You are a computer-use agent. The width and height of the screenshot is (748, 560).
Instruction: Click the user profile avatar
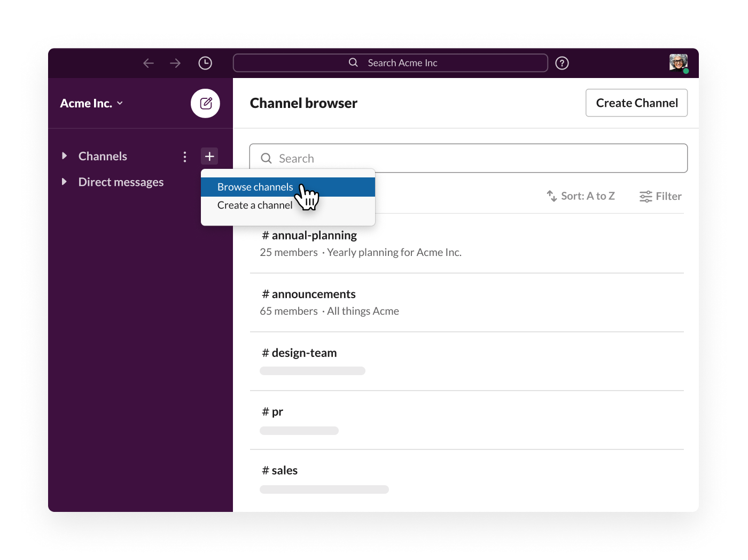[x=677, y=63]
